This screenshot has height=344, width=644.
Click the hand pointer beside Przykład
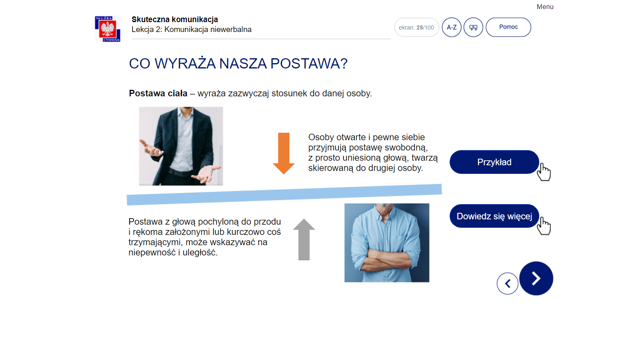(x=544, y=172)
